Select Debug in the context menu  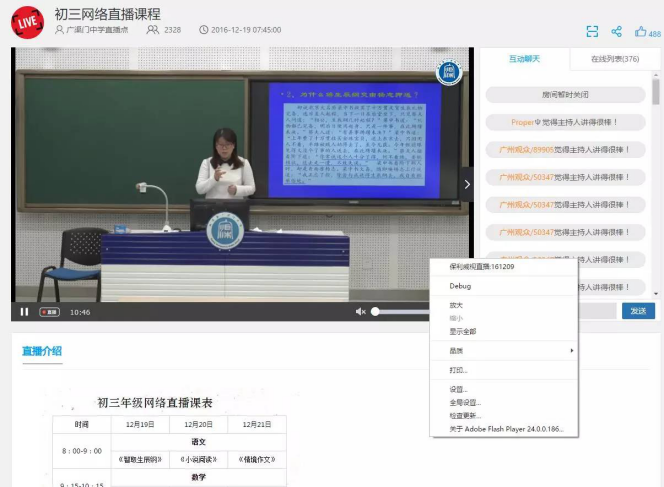tap(460, 286)
